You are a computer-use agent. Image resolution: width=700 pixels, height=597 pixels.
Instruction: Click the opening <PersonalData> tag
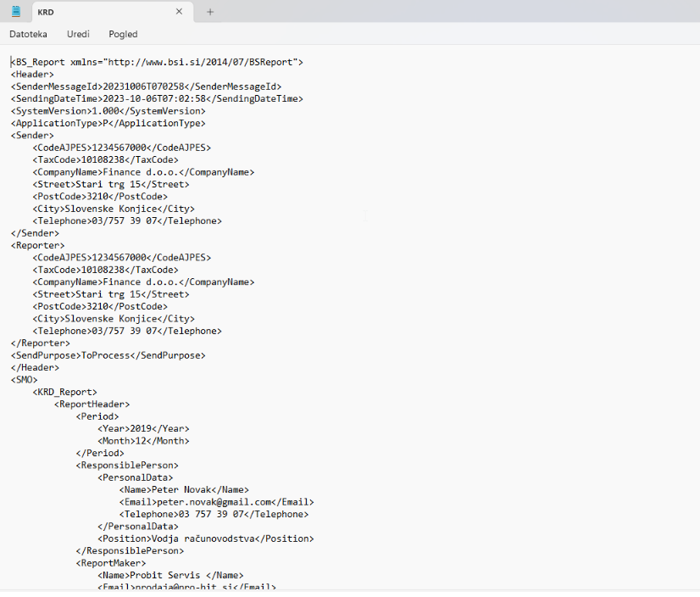[136, 477]
